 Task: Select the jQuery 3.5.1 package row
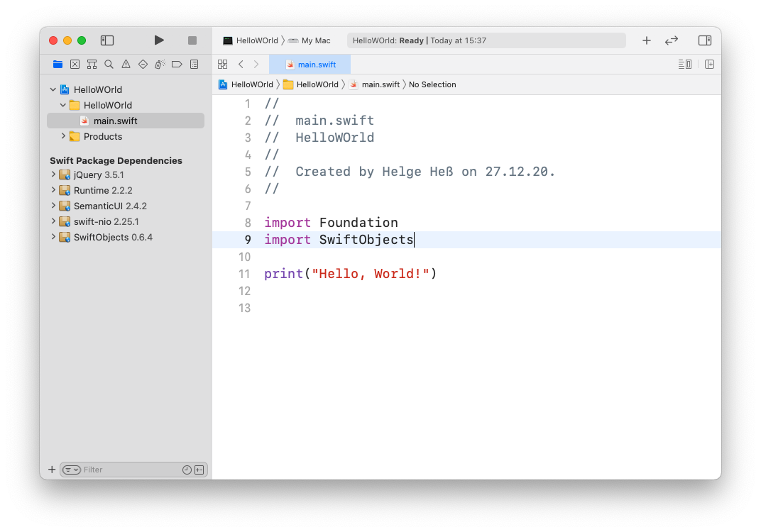pyautogui.click(x=126, y=174)
